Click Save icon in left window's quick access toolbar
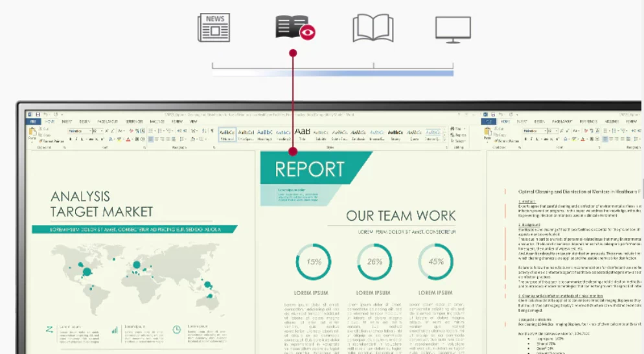The width and height of the screenshot is (644, 354). [x=38, y=115]
